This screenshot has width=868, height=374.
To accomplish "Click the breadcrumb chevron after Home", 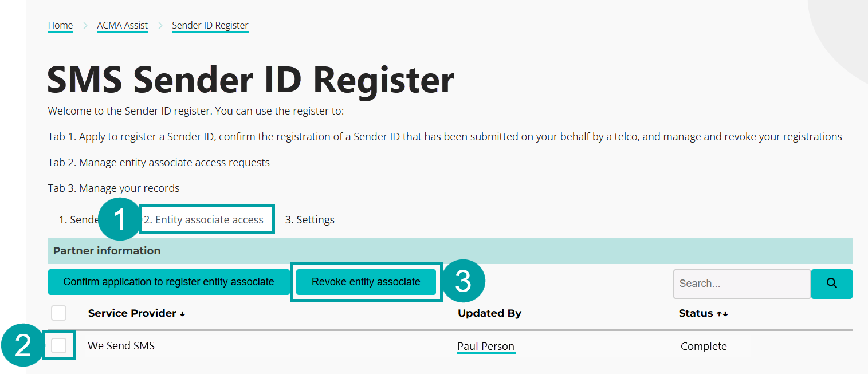I will coord(84,25).
